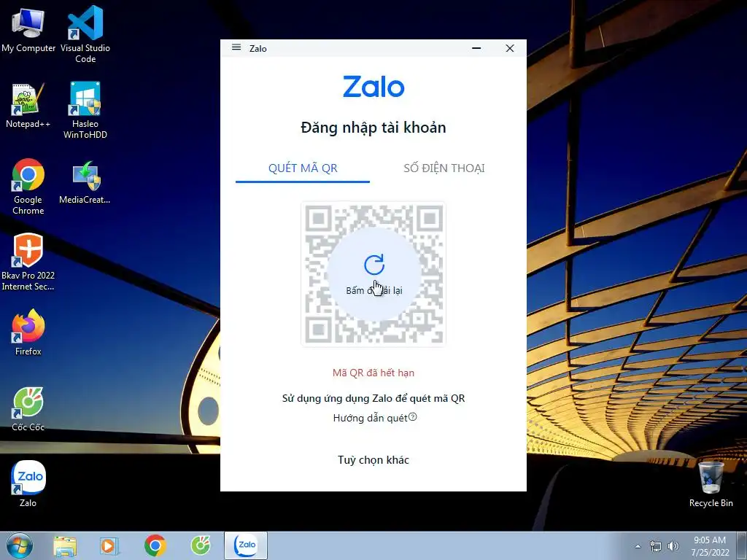Image resolution: width=747 pixels, height=560 pixels.
Task: Select the Recycle Bin icon
Action: (x=711, y=484)
